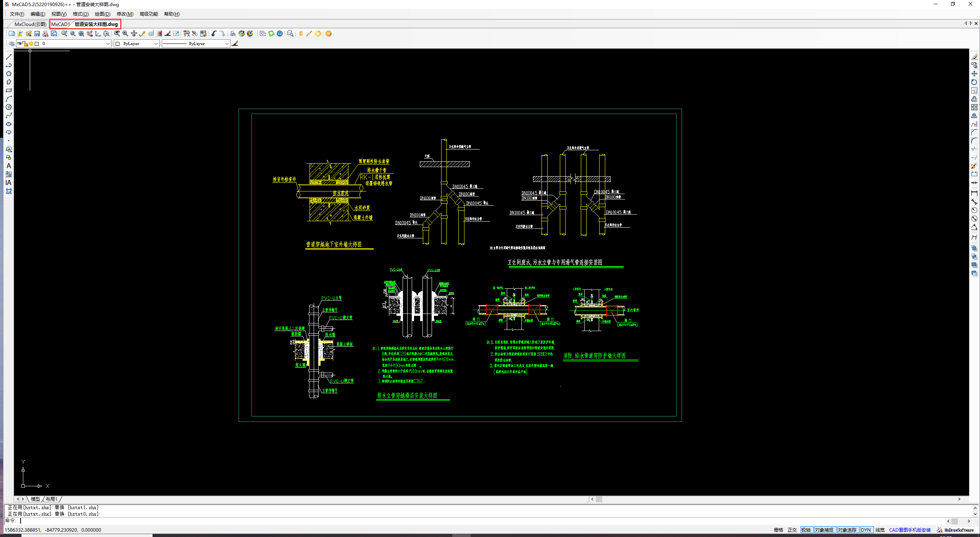This screenshot has height=537, width=980.
Task: Select the Spline curve tool
Action: tap(9, 116)
